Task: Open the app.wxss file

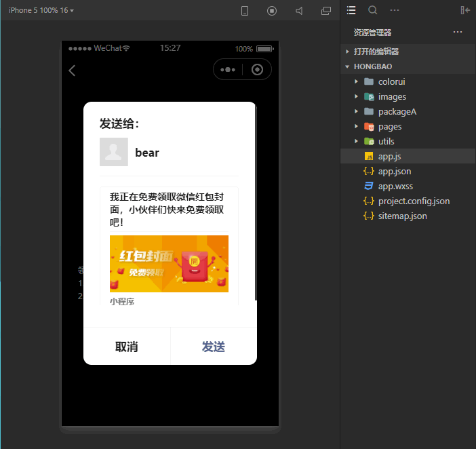Action: 408,186
